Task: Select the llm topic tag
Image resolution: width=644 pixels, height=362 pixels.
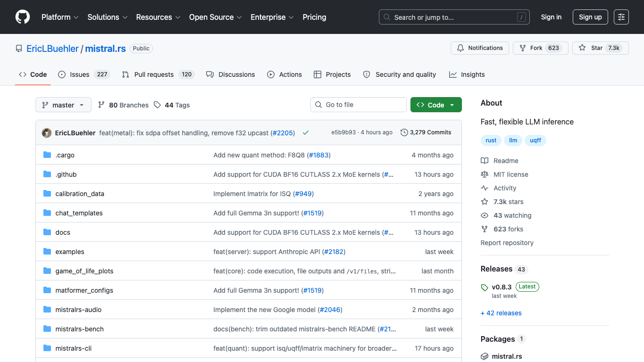Action: tap(513, 140)
